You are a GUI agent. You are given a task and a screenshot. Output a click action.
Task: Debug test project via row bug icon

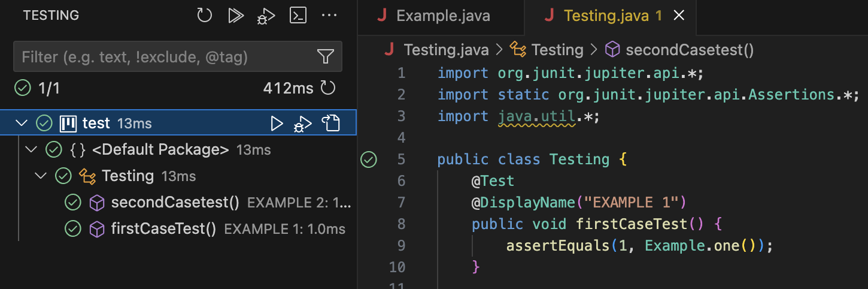(302, 124)
